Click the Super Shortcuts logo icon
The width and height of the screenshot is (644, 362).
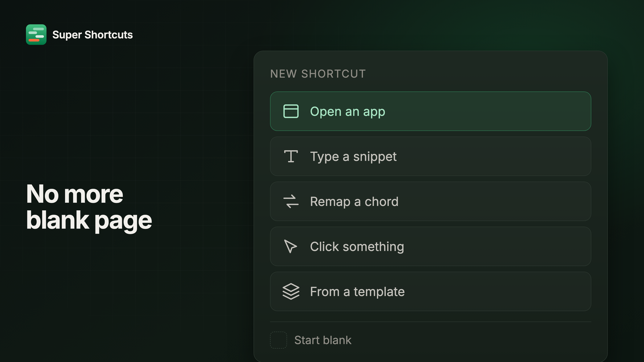pyautogui.click(x=36, y=35)
